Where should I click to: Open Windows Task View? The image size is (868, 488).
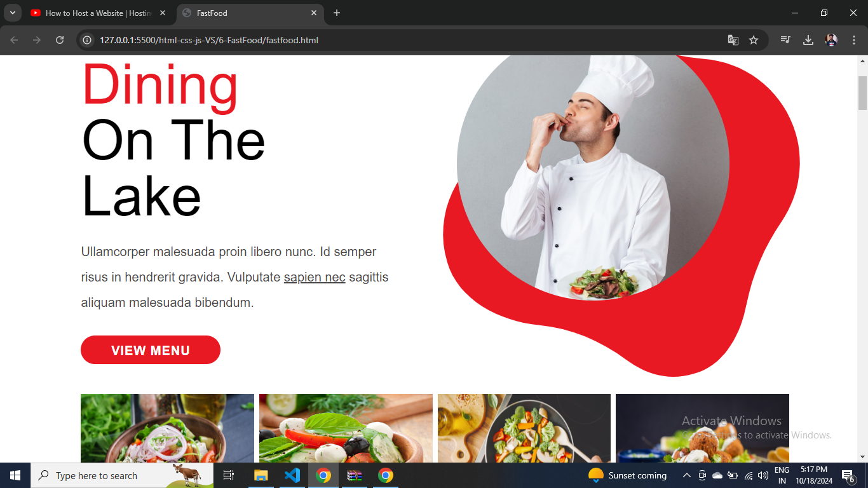(229, 475)
